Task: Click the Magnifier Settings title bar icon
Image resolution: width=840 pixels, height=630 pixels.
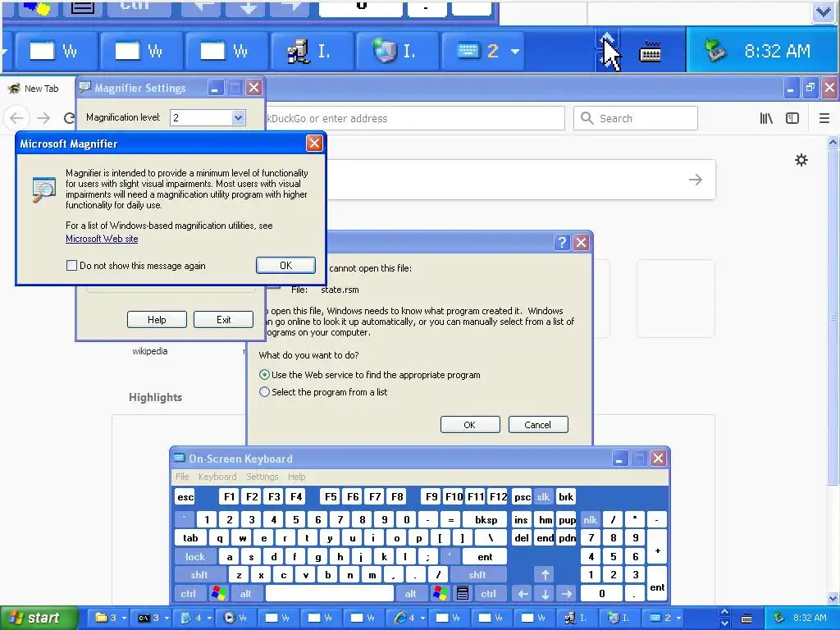Action: point(84,87)
